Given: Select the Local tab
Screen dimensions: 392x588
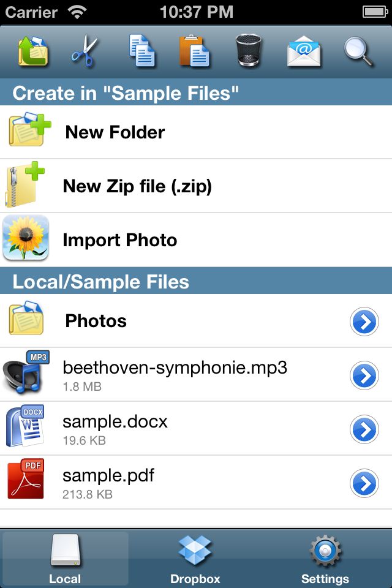Looking at the screenshot, I should pos(66,559).
